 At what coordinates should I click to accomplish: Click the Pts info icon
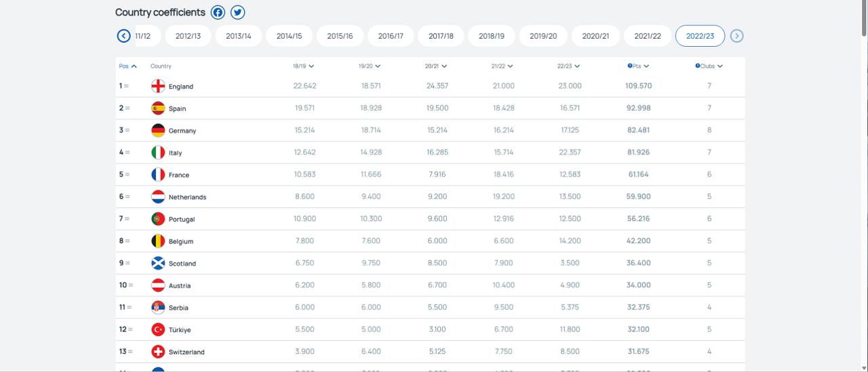[x=630, y=66]
